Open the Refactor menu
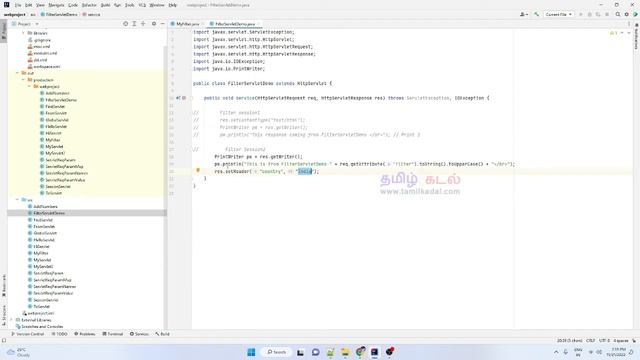Viewport: 640px width, 360px height. point(89,5)
